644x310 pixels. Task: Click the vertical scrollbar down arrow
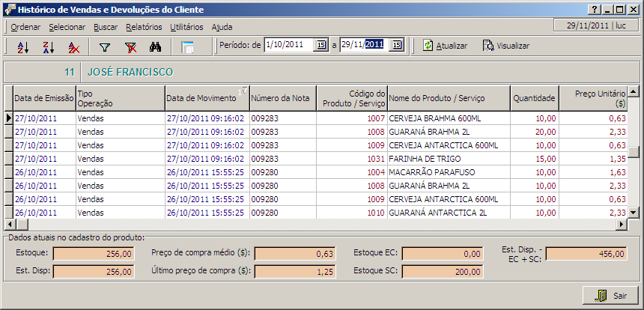tap(634, 212)
